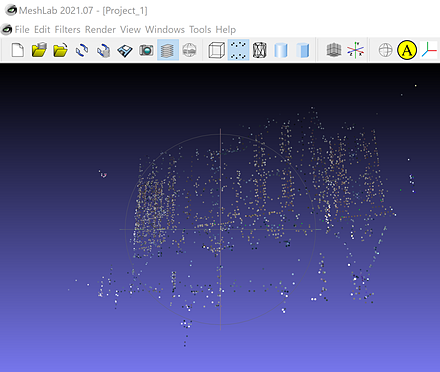
Task: Enable Wireframe rendering mode
Action: [260, 50]
